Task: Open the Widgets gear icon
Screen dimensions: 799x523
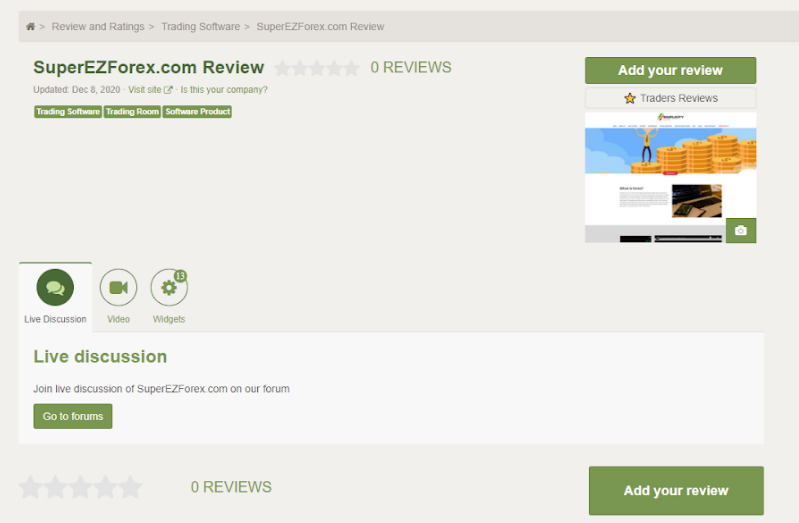Action: pos(168,288)
